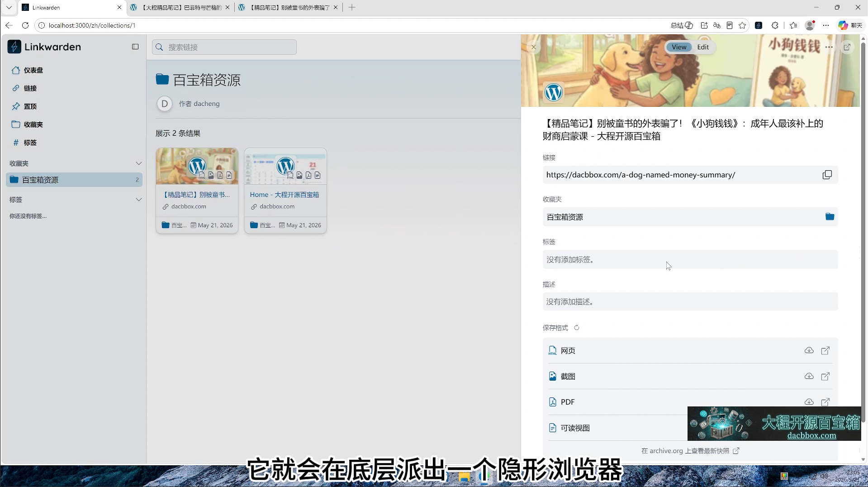Open a new browser tab
The image size is (868, 487).
click(x=352, y=7)
